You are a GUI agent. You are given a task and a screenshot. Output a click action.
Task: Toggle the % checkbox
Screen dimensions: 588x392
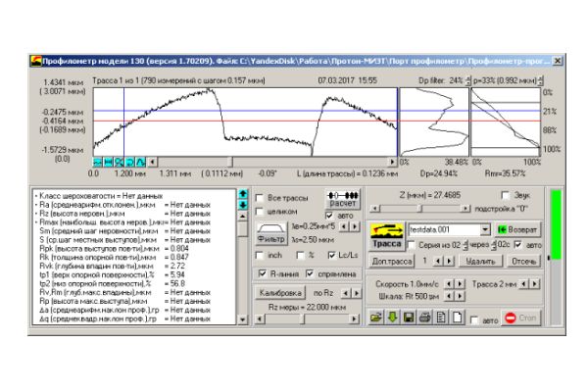coord(300,256)
